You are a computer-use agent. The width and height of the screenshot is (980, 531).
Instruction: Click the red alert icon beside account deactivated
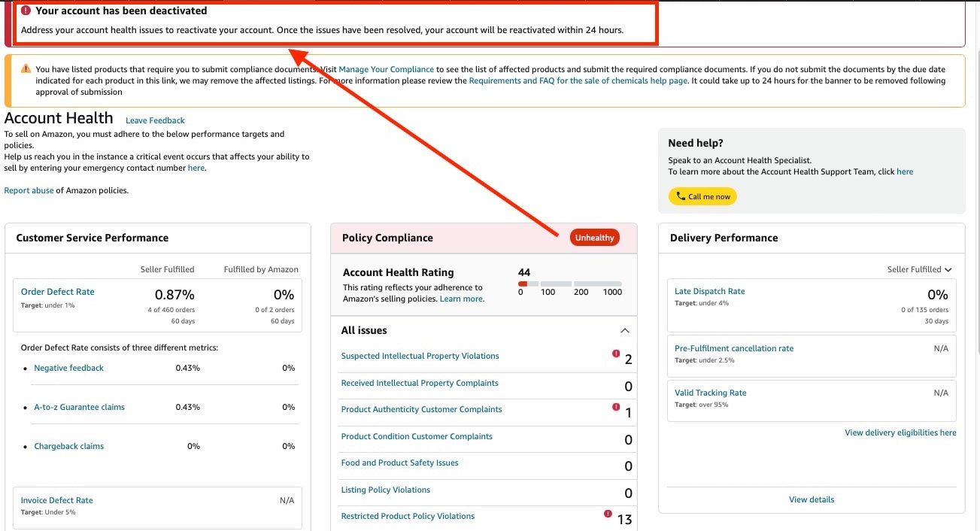[x=26, y=11]
